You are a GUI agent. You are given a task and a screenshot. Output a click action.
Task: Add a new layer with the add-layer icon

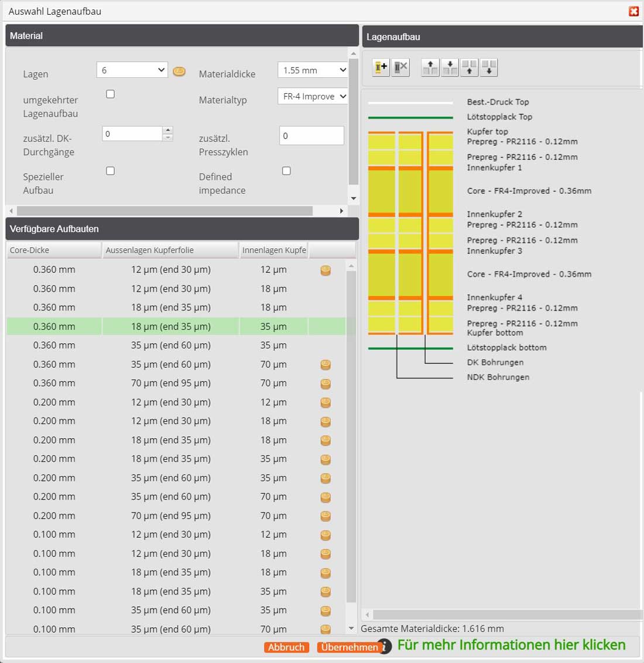tap(380, 67)
